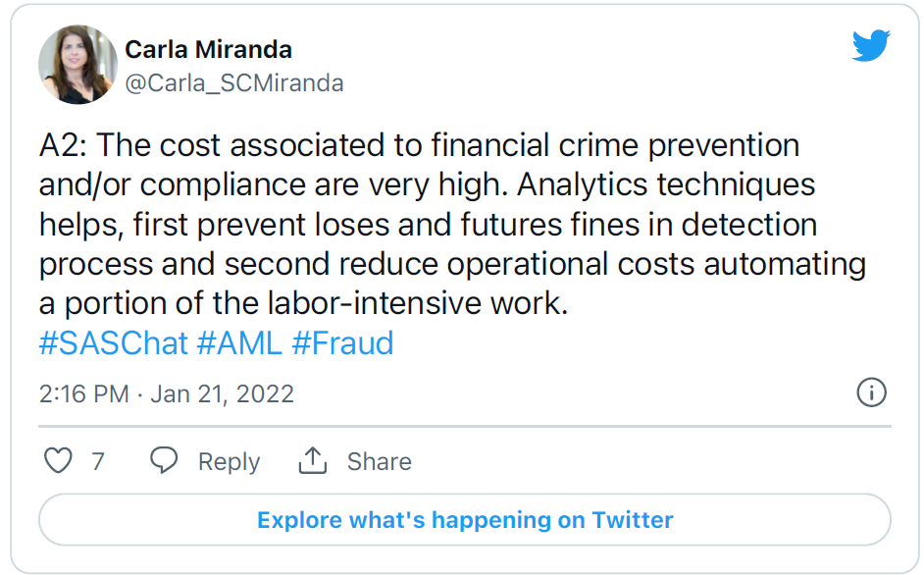Click the tweet's first line starting with A2
Screen dimensions: 924x575
[420, 145]
